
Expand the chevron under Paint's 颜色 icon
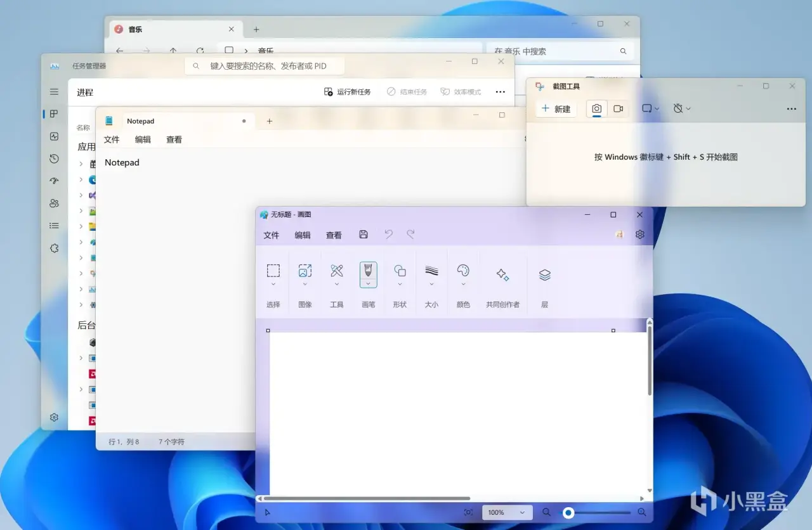point(463,284)
